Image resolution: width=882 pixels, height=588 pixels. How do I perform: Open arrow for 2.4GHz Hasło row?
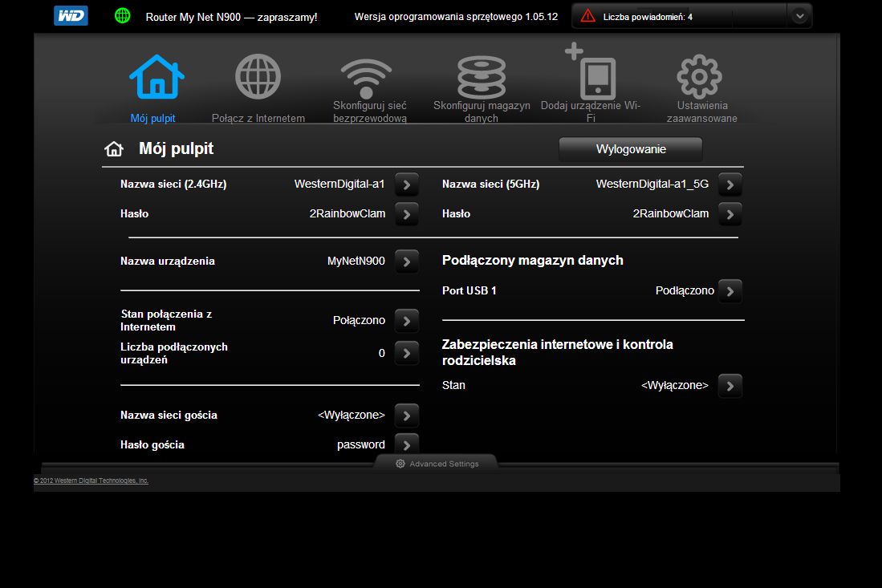pos(407,214)
